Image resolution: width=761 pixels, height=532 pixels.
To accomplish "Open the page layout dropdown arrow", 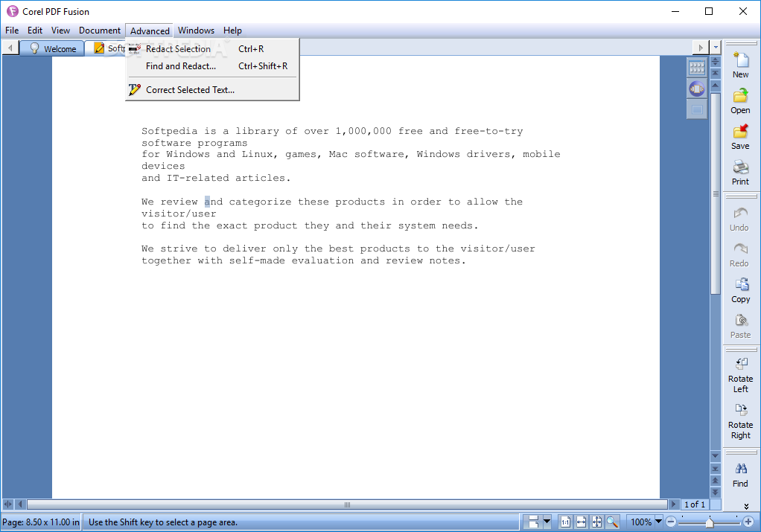I will (x=547, y=522).
